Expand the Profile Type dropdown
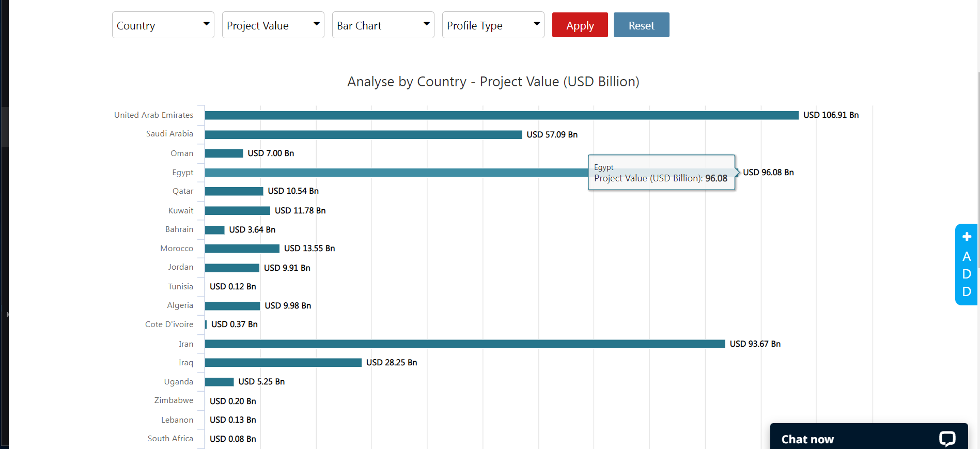The width and height of the screenshot is (980, 449). [493, 25]
